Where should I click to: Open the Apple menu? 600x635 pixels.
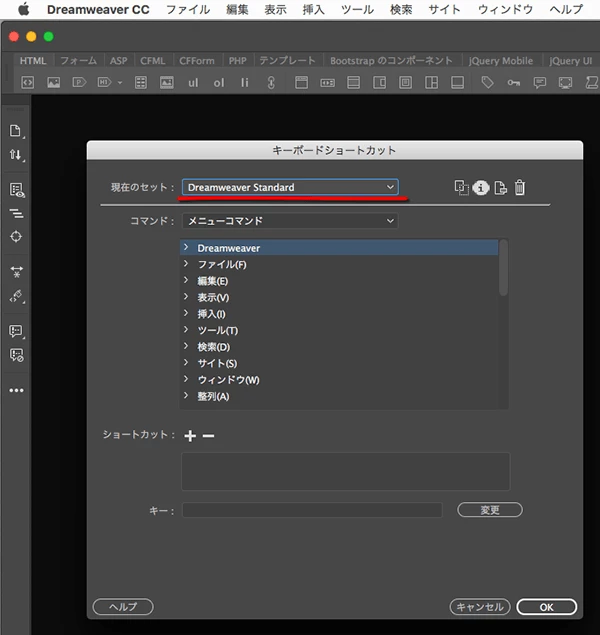pos(24,9)
